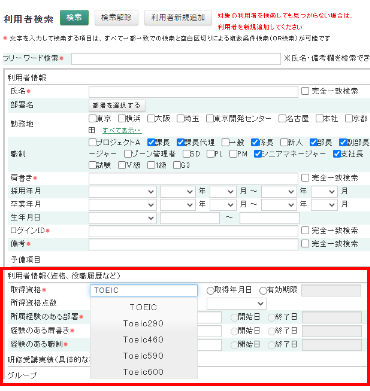370x391 pixels.
Task: Check the 横浜 work location checkbox
Action: coord(122,118)
